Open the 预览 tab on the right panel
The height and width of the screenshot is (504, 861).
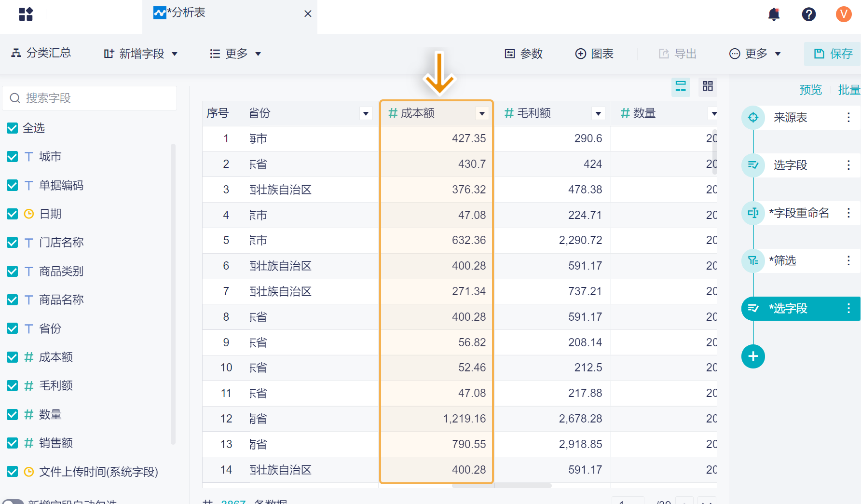point(810,90)
